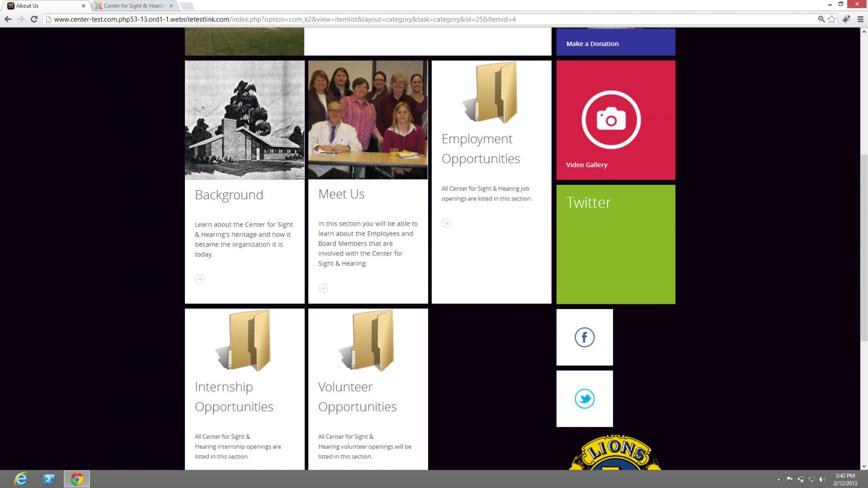This screenshot has height=488, width=868.
Task: Click text 'Hearing volunteer openings will be'
Action: [x=365, y=447]
